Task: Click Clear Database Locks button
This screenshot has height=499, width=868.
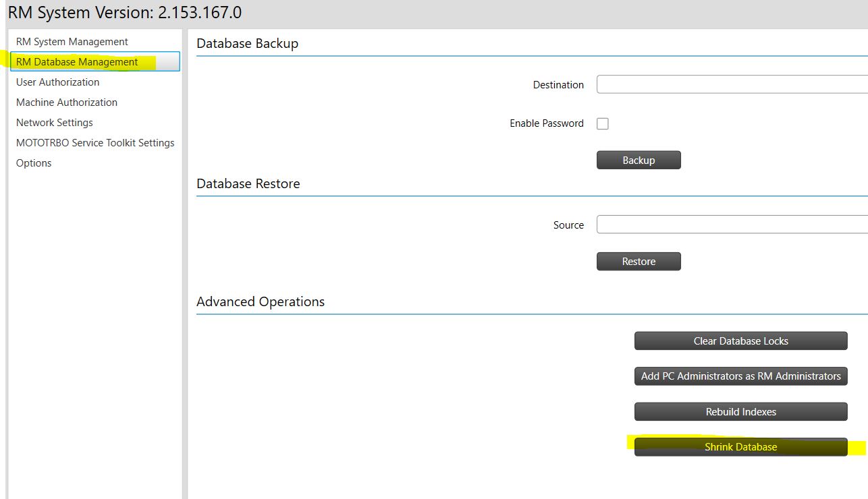Action: [x=740, y=341]
